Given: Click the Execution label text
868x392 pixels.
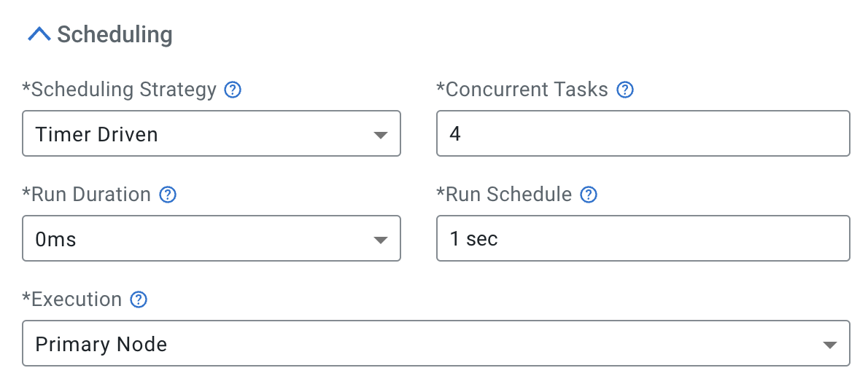Looking at the screenshot, I should point(72,299).
